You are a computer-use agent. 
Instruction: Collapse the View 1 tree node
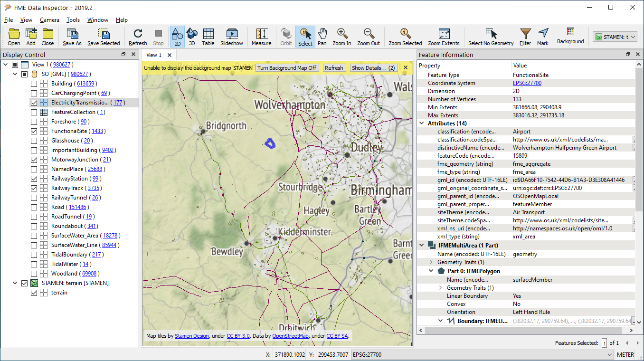tap(5, 65)
